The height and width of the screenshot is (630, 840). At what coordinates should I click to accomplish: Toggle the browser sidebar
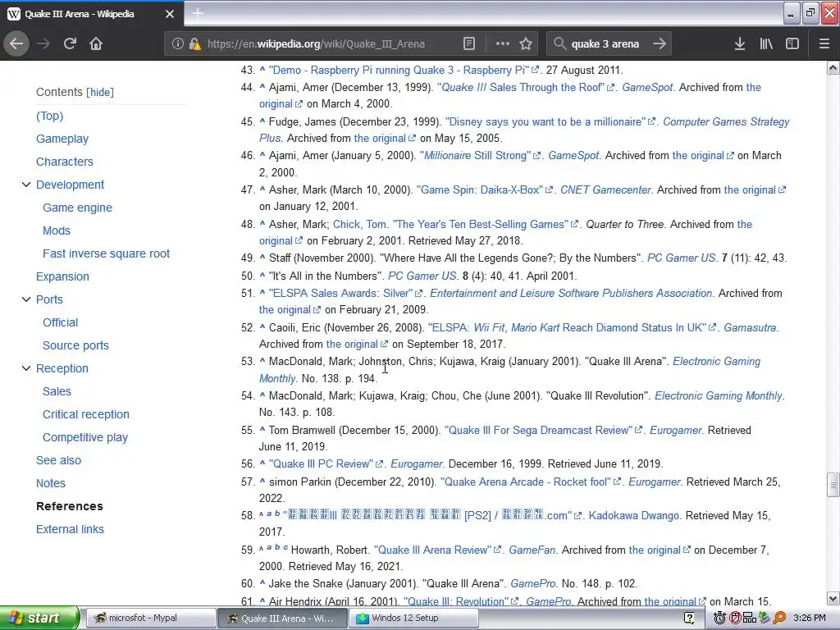792,44
